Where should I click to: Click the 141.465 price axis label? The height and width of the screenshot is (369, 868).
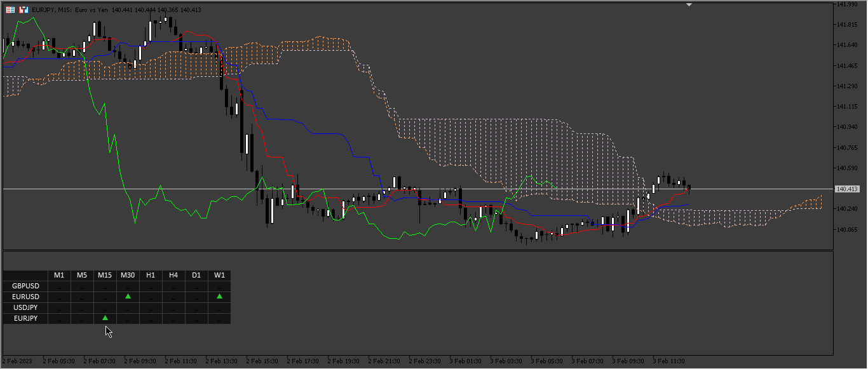848,65
